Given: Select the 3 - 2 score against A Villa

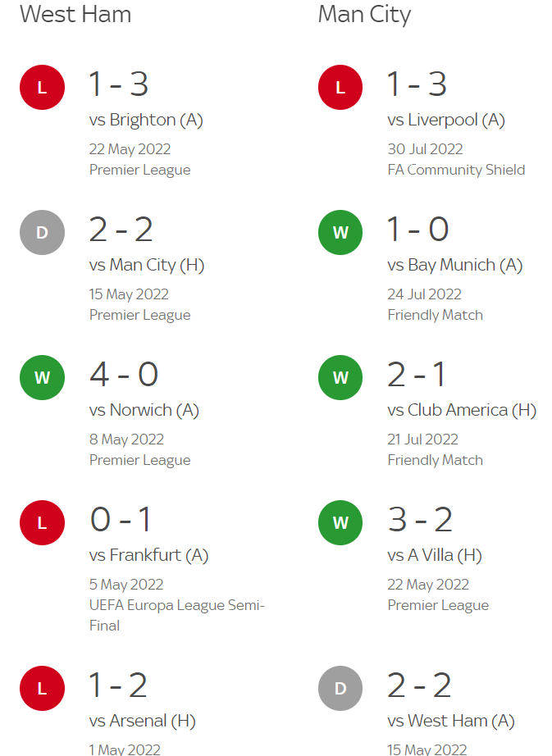Looking at the screenshot, I should [x=420, y=519].
